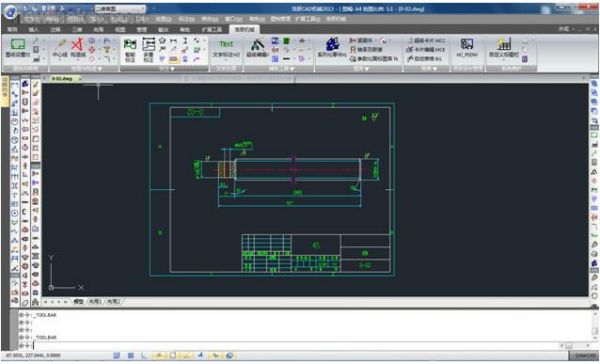Switch to the 模型 model tab

[78, 302]
